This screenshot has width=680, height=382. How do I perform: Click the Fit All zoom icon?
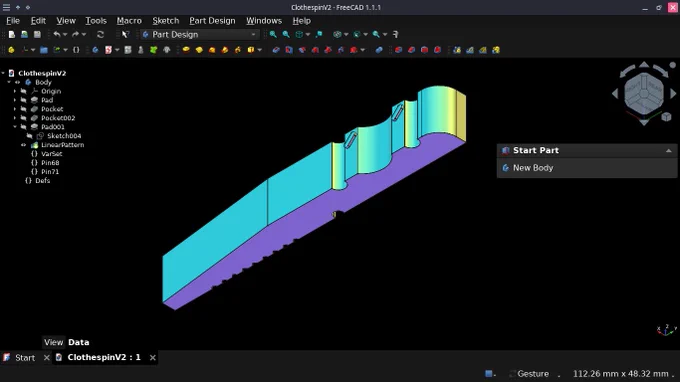273,34
